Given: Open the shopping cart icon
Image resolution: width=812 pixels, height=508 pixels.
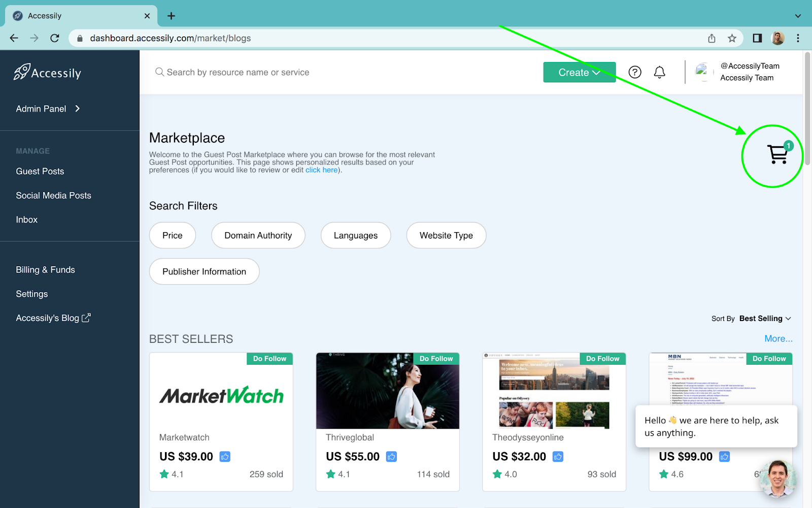Looking at the screenshot, I should [777, 154].
